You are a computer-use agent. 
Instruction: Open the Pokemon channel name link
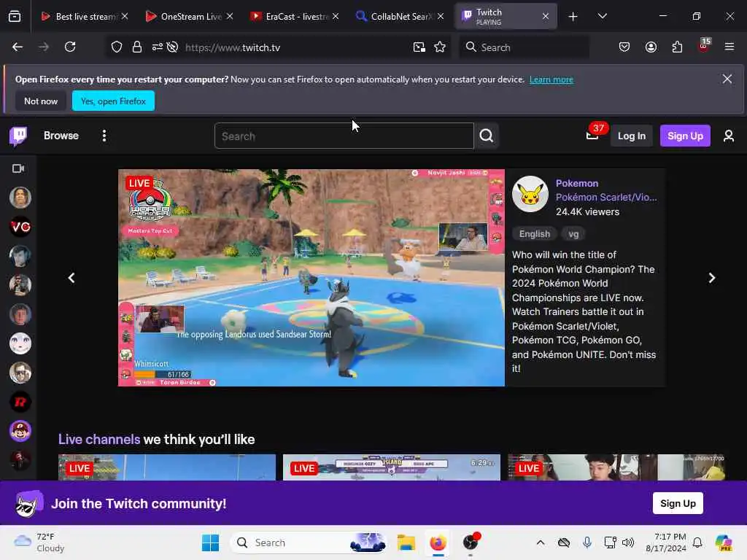click(577, 183)
